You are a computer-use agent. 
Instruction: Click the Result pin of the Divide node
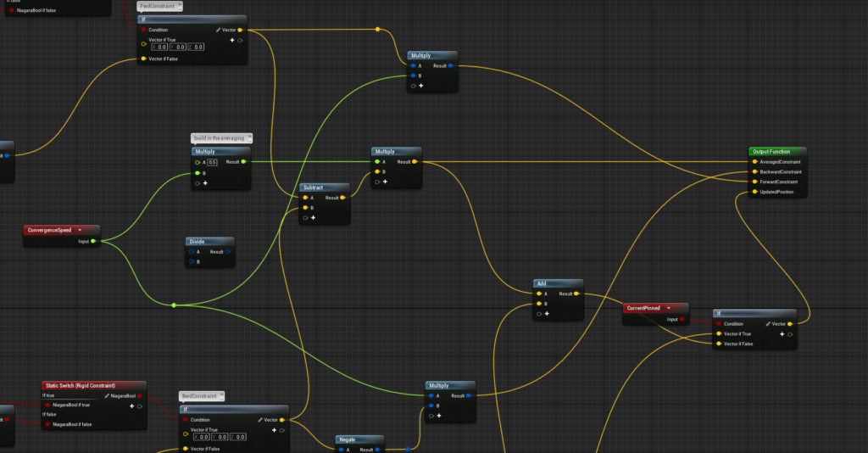(x=227, y=252)
